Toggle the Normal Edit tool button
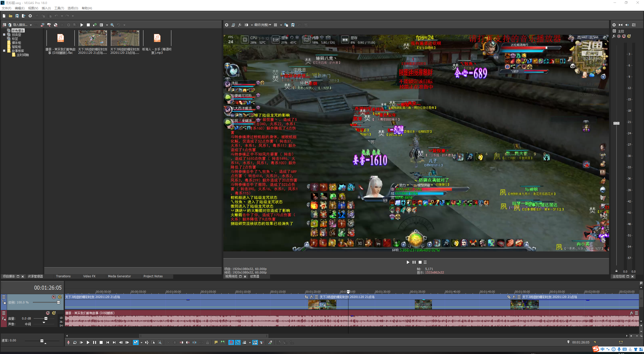This screenshot has height=354, width=644. (x=136, y=342)
